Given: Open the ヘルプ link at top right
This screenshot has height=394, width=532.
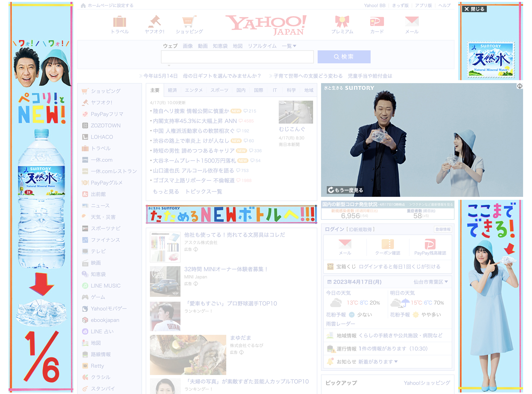Looking at the screenshot, I should [444, 5].
